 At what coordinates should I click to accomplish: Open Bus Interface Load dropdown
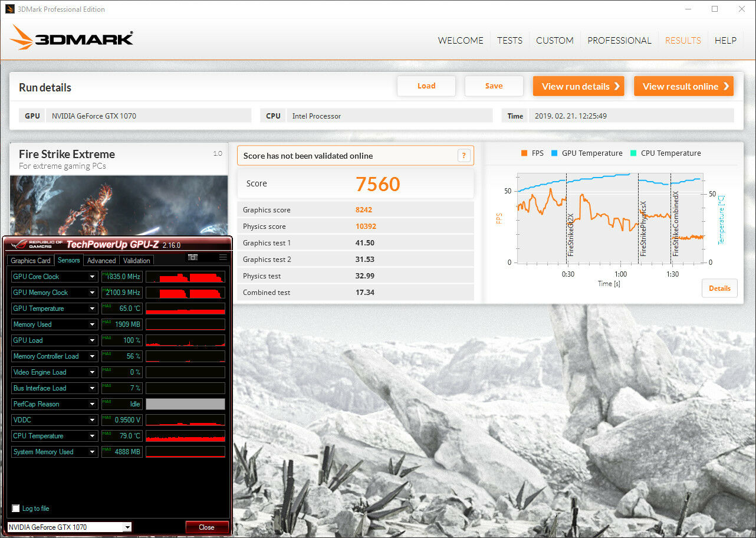[x=93, y=388]
